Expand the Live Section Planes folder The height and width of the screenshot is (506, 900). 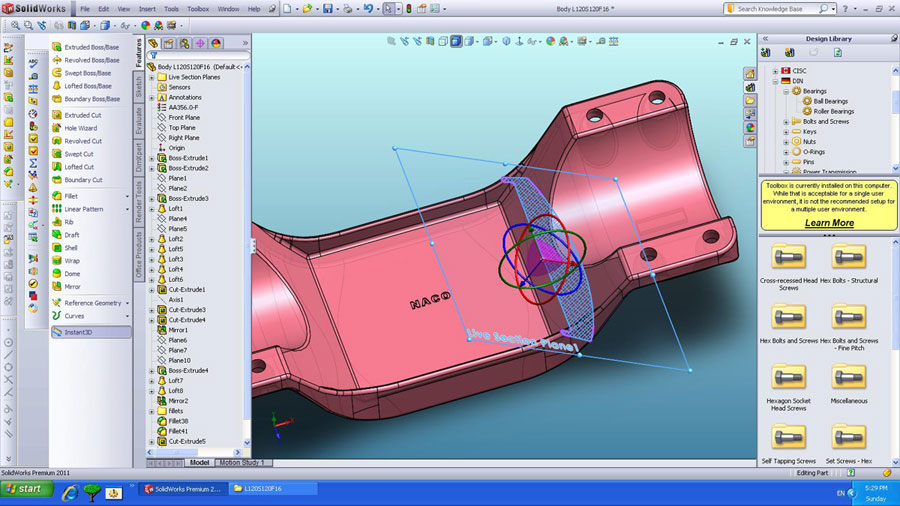pos(152,77)
